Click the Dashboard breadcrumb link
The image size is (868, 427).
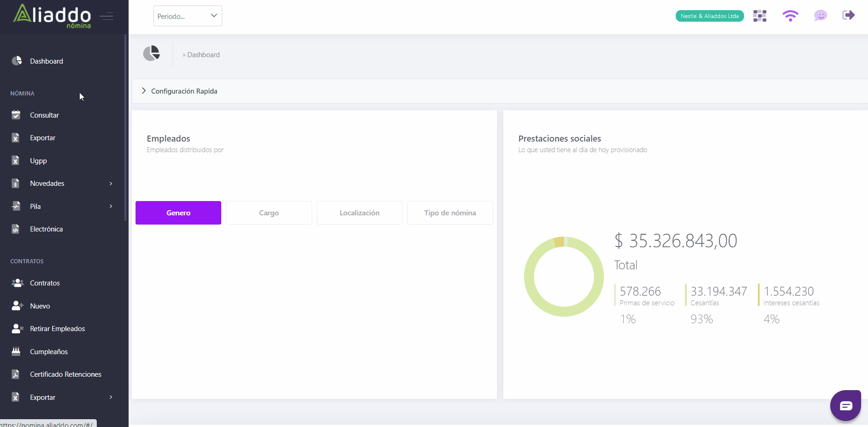pos(203,55)
